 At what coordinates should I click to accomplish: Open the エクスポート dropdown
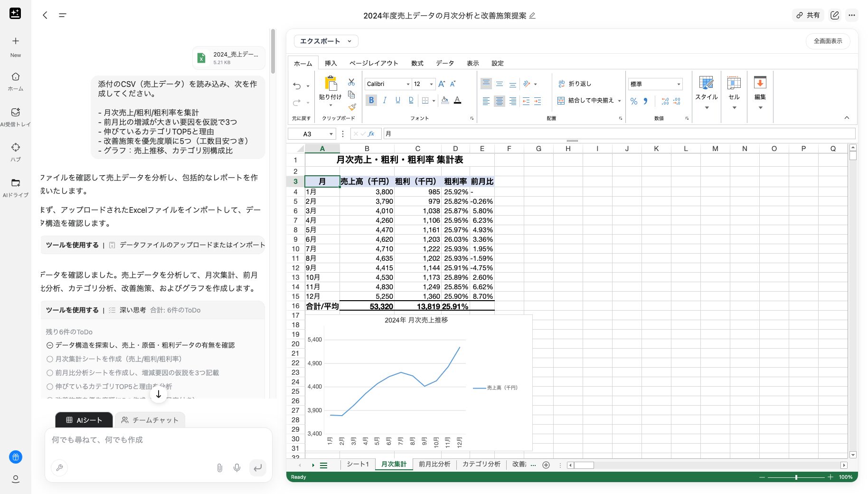pos(325,41)
